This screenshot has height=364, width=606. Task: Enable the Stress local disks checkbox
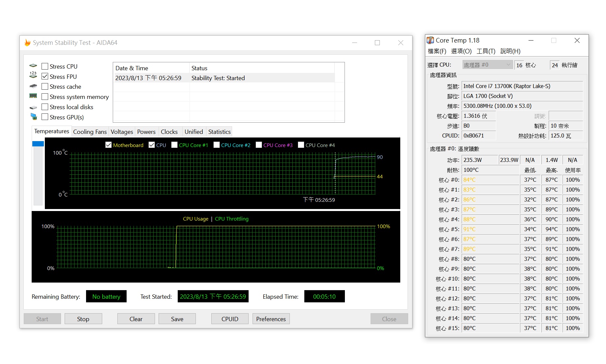click(45, 107)
